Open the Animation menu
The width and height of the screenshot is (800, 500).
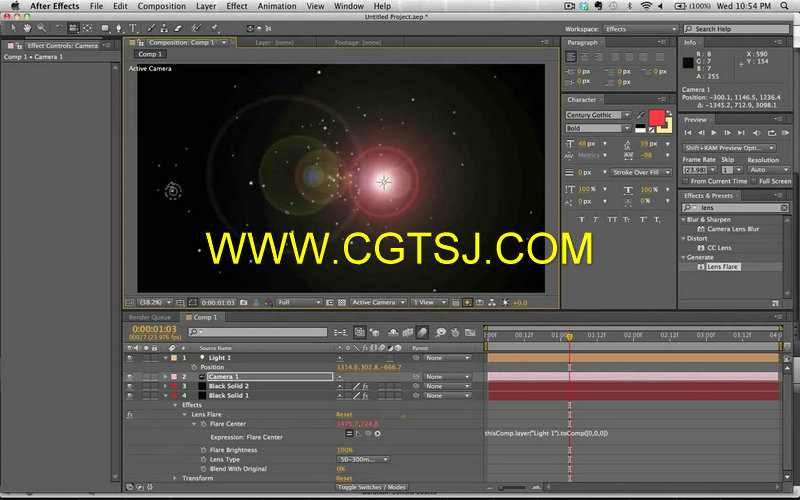click(x=277, y=6)
